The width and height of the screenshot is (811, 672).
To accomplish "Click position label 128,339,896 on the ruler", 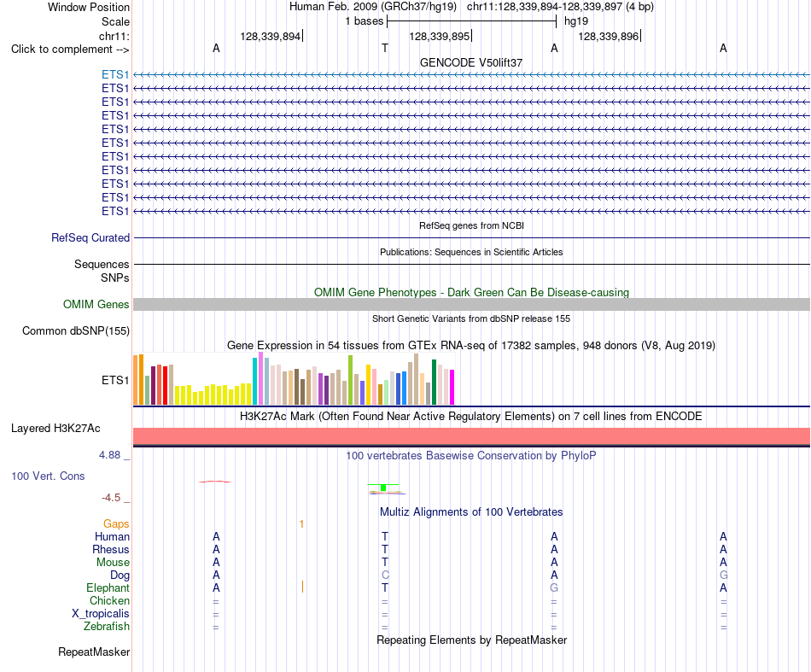I will click(608, 36).
